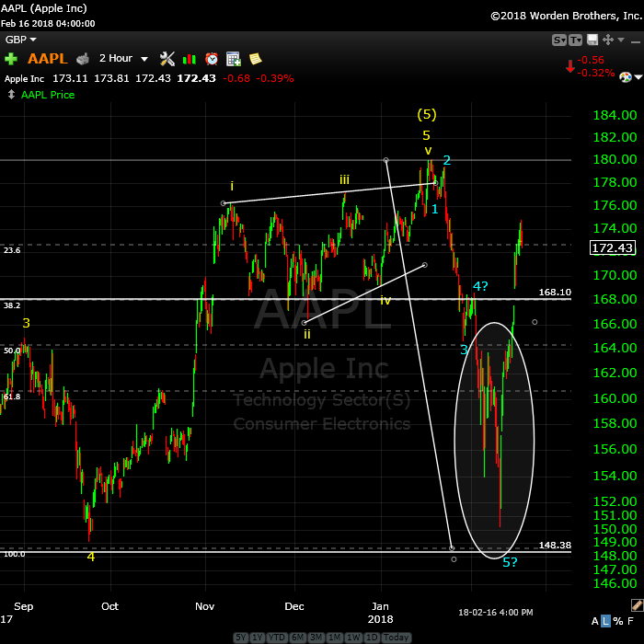Expand the arrow beside the color palette

click(638, 77)
